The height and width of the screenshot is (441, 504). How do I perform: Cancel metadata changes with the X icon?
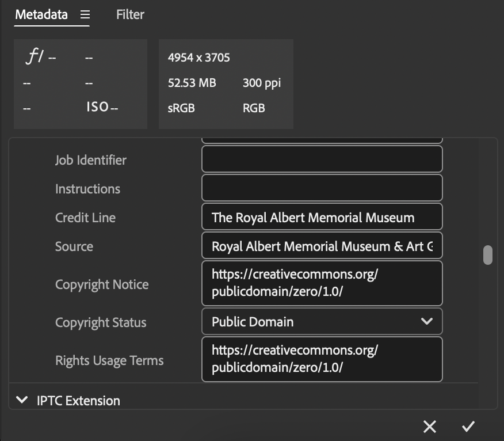tap(429, 427)
